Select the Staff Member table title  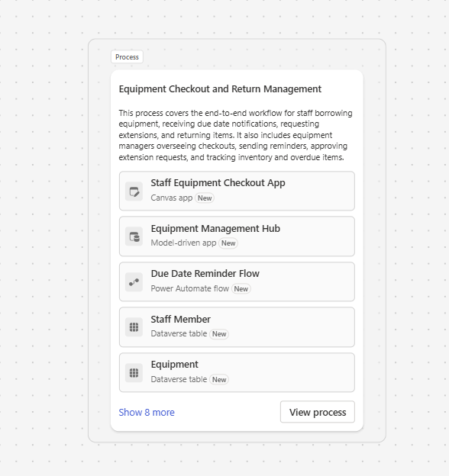coord(181,320)
